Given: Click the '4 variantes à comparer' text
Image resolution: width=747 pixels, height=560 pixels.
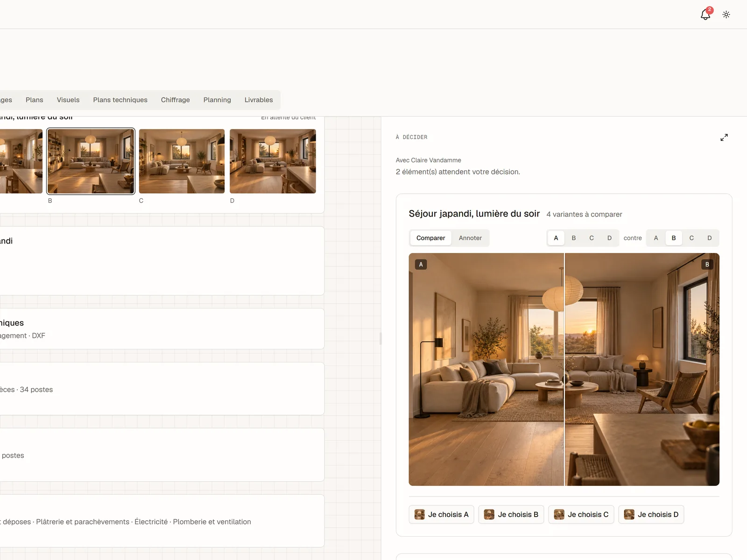Looking at the screenshot, I should [x=584, y=214].
